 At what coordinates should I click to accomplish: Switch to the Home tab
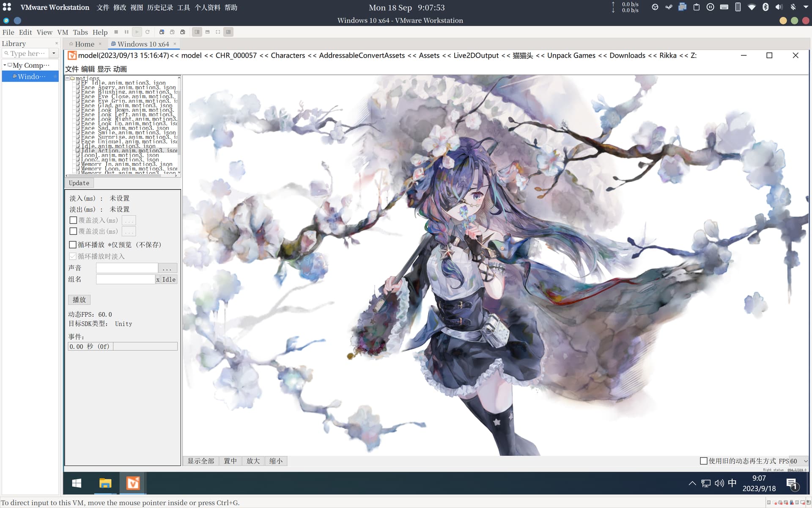(85, 44)
